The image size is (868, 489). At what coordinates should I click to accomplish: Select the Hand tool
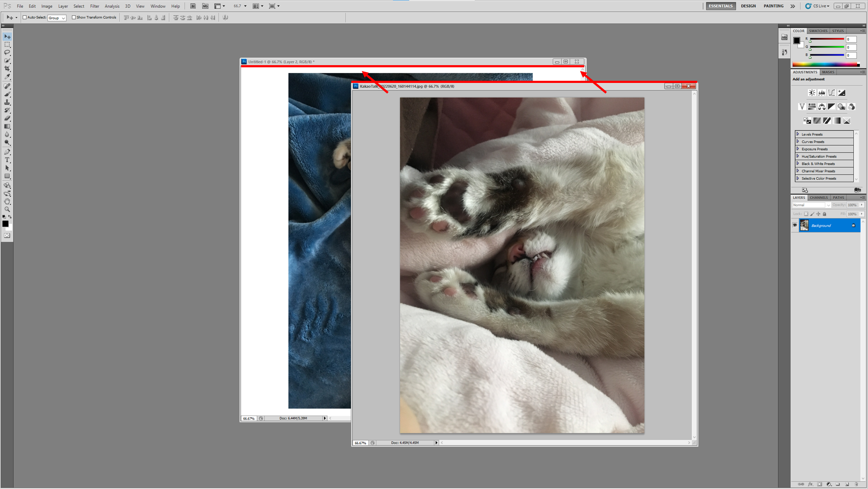pos(7,202)
